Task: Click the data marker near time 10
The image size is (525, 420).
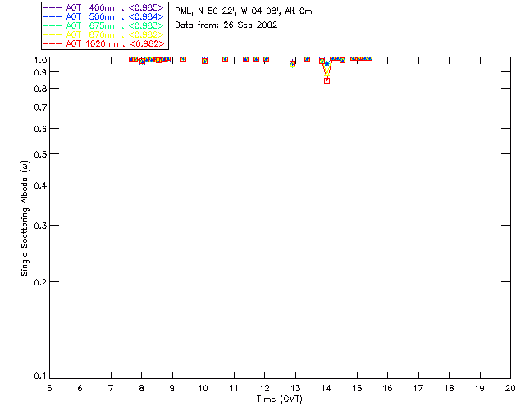Action: (204, 61)
